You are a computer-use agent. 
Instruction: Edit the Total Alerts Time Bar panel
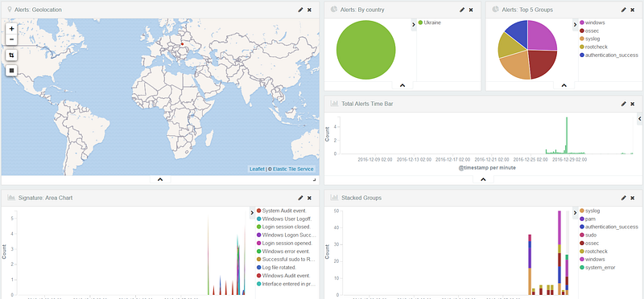[x=623, y=104]
